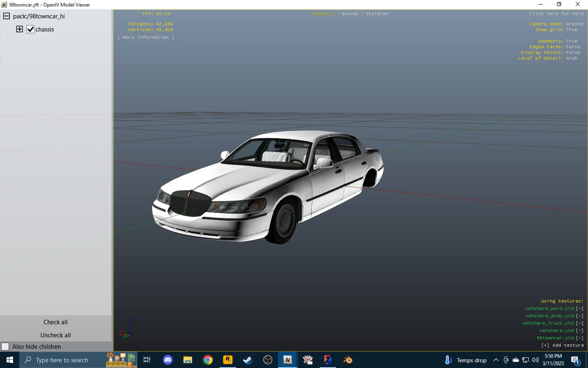Open Zotero from the taskbar
The height and width of the screenshot is (368, 588).
click(x=327, y=360)
